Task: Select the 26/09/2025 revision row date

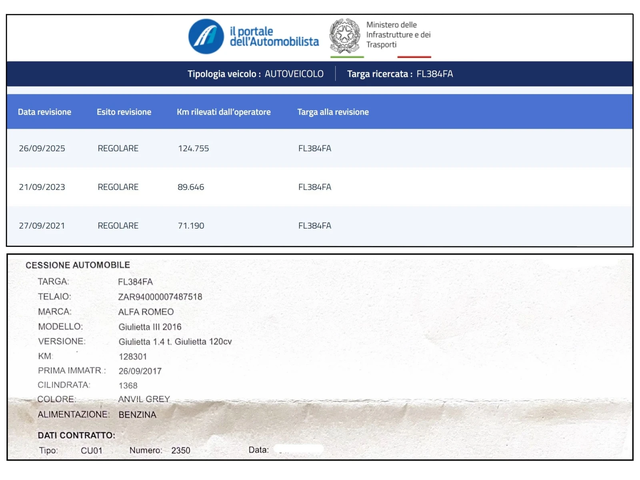Action: point(41,148)
